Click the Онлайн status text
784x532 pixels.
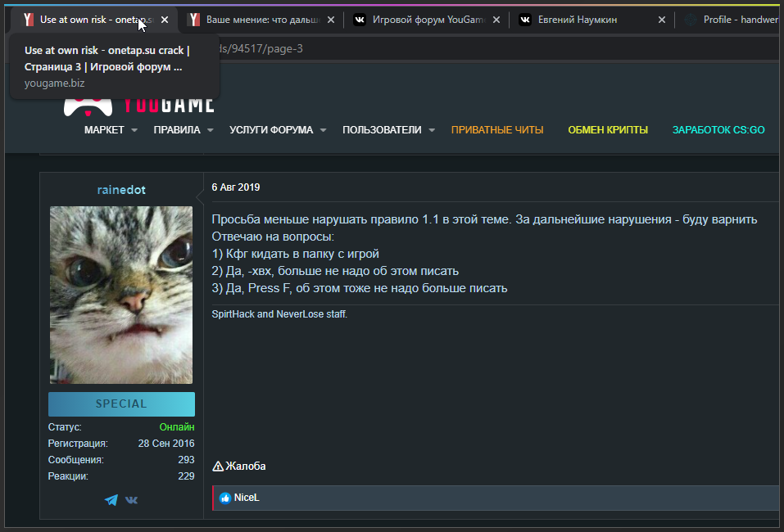pos(177,427)
